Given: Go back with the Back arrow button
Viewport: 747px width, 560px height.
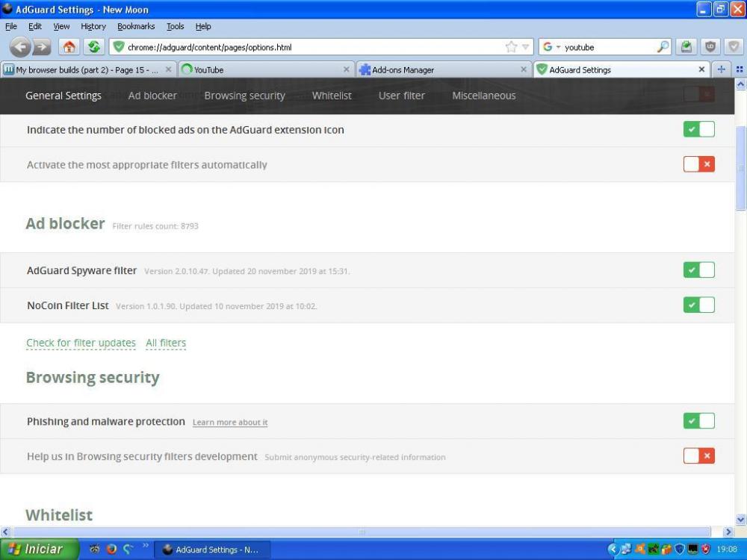Looking at the screenshot, I should tap(20, 46).
